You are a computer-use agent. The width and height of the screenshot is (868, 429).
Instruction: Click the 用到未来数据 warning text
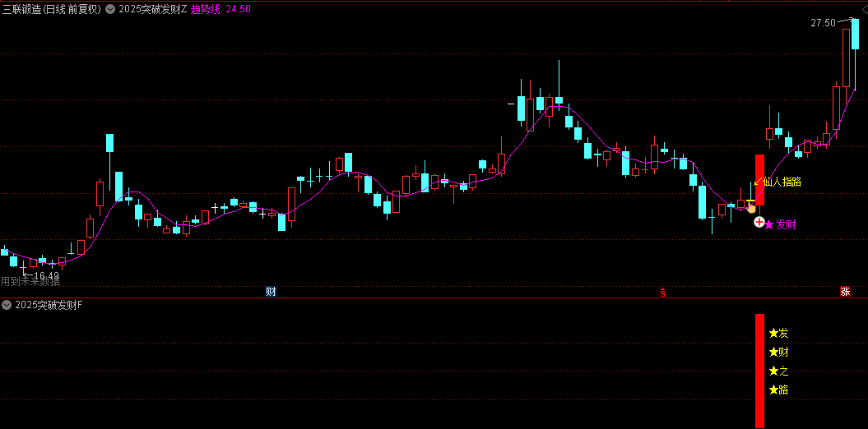click(x=30, y=281)
